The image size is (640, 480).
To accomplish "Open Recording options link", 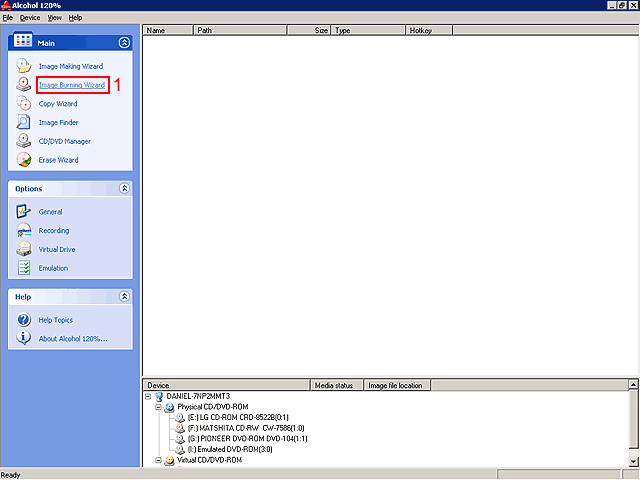I will pos(54,231).
